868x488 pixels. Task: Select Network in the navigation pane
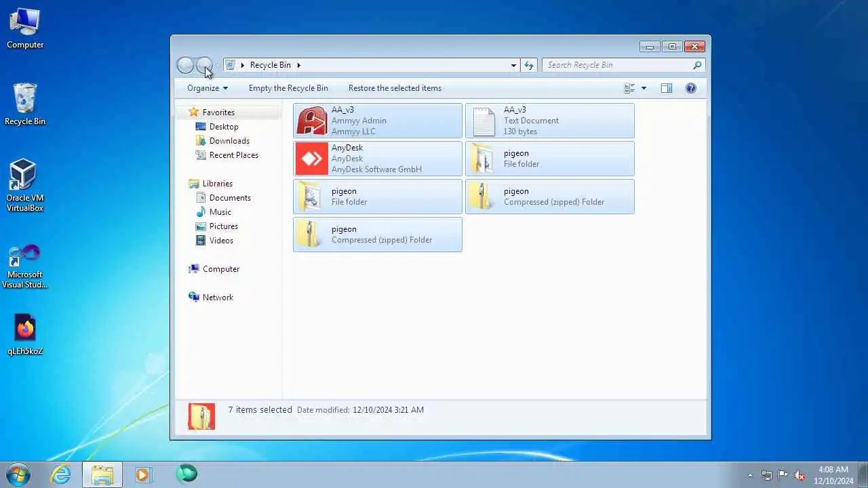[218, 298]
